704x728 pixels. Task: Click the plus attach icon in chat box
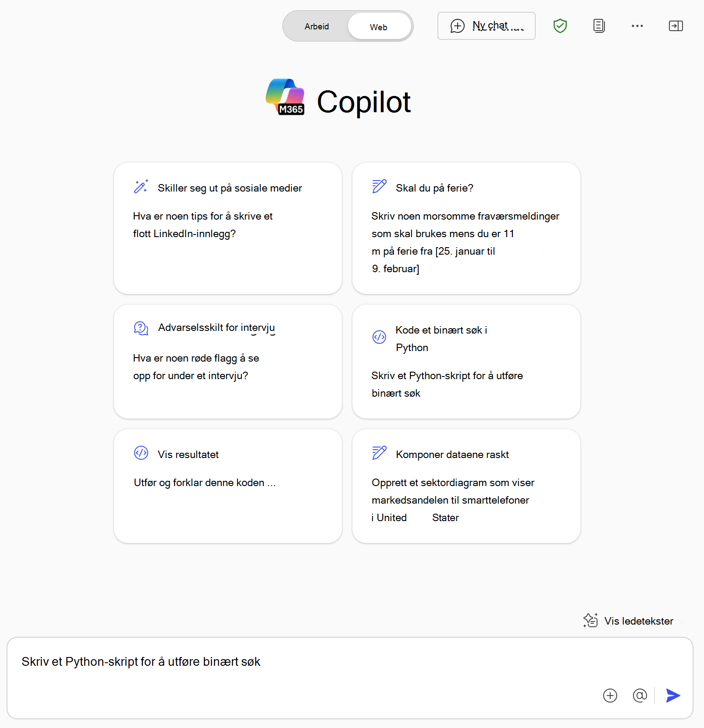(610, 696)
